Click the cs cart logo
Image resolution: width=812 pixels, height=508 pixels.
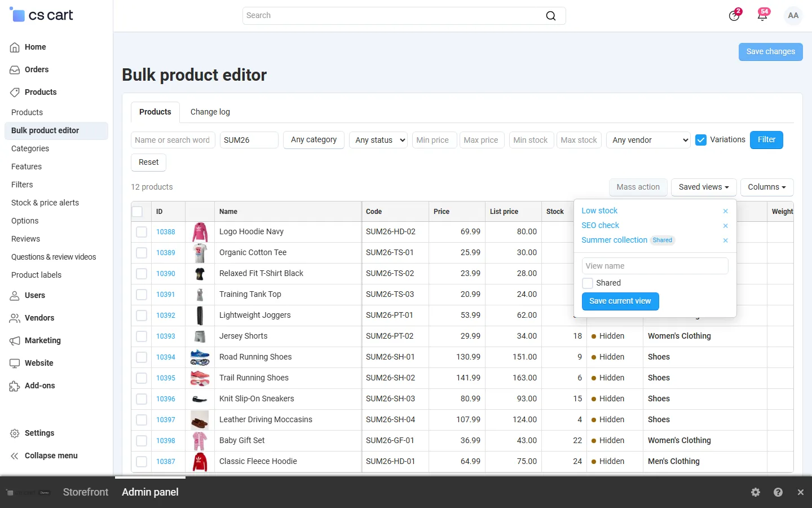click(x=42, y=15)
